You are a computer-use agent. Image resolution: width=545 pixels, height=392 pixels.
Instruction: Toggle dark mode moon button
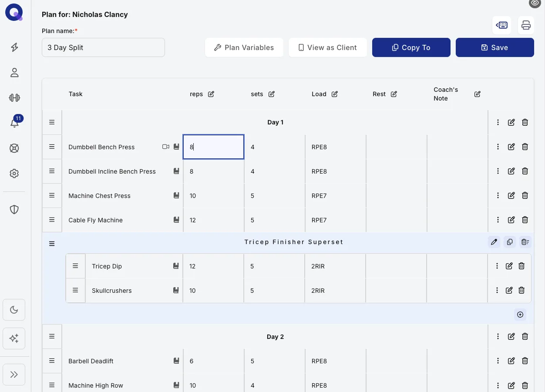(14, 310)
